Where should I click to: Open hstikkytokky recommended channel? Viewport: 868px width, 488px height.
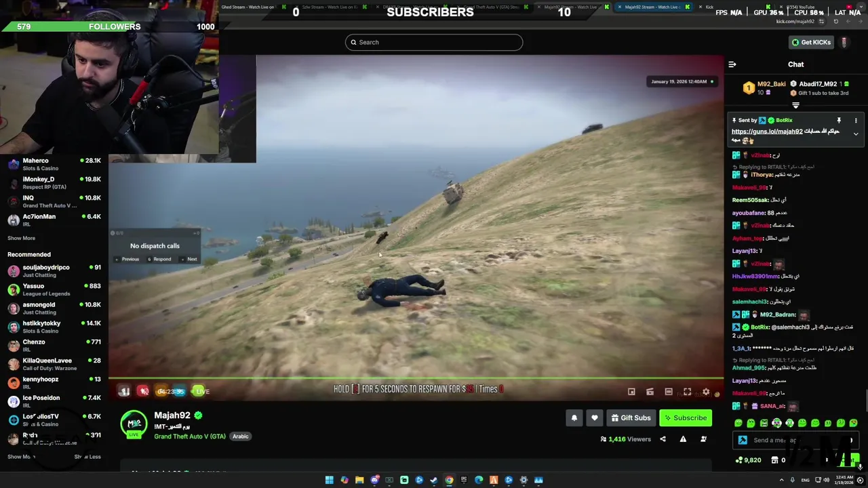click(x=54, y=327)
